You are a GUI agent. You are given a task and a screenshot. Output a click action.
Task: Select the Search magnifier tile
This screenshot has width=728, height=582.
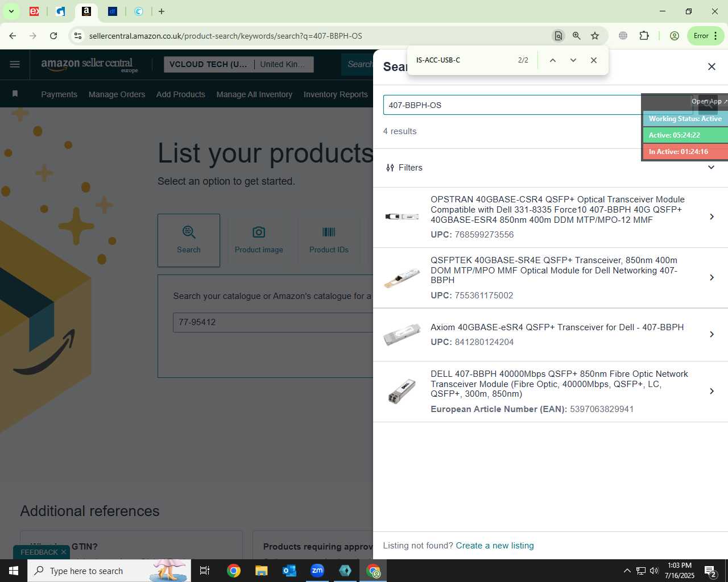tap(189, 240)
